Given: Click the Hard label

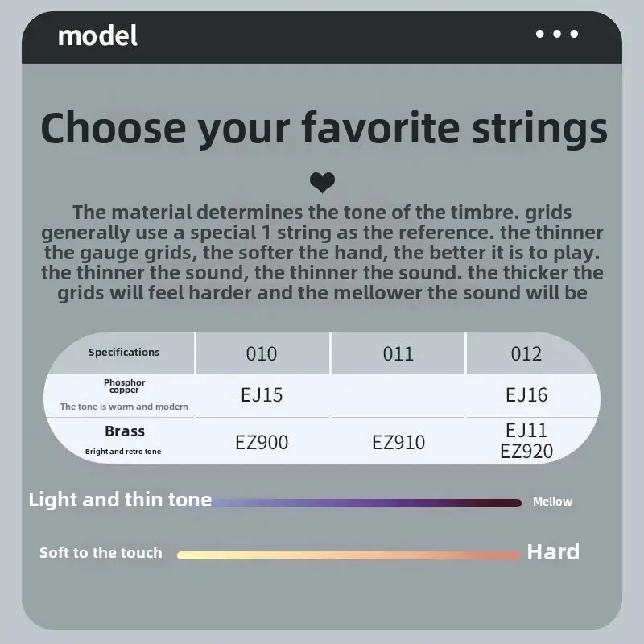Looking at the screenshot, I should point(553,552).
